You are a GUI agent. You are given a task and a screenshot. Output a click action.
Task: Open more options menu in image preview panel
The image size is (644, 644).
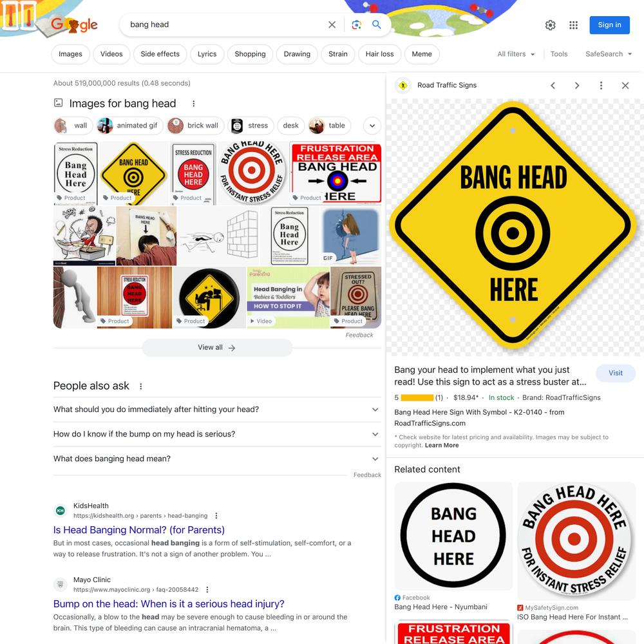click(x=601, y=86)
